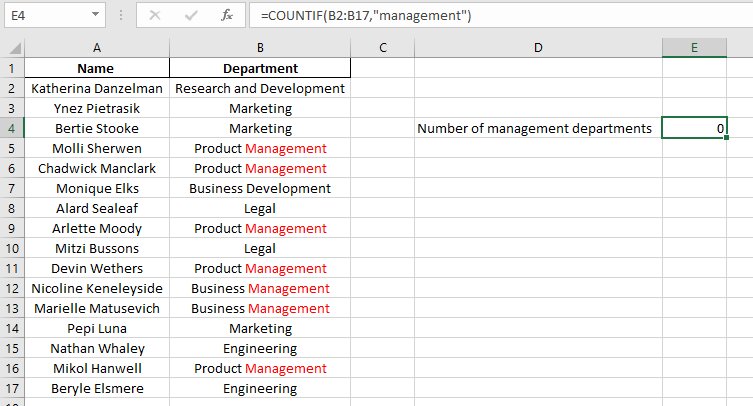Click the Number of management departments label cell
The height and width of the screenshot is (406, 753).
[x=538, y=128]
